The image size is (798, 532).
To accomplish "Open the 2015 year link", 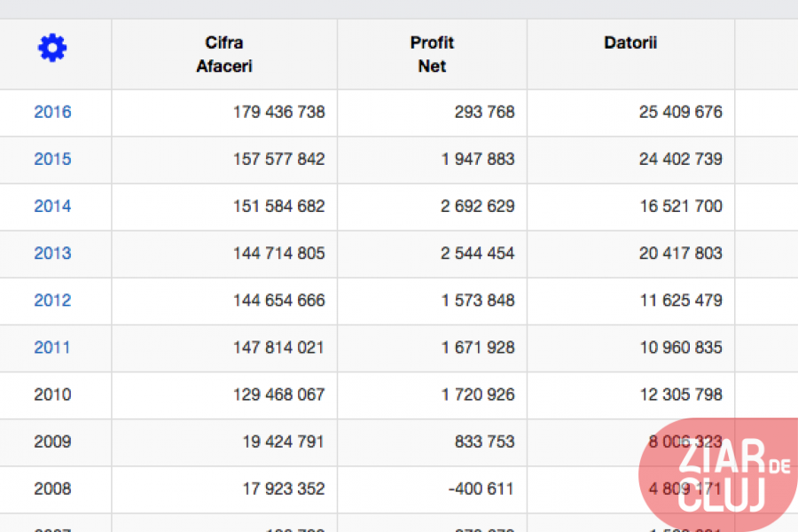I will pos(52,160).
